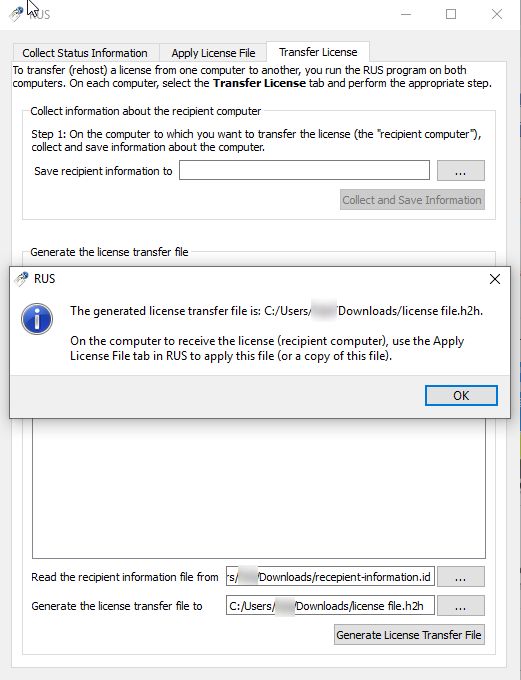
Task: Minimize the main RUS window
Action: click(406, 14)
